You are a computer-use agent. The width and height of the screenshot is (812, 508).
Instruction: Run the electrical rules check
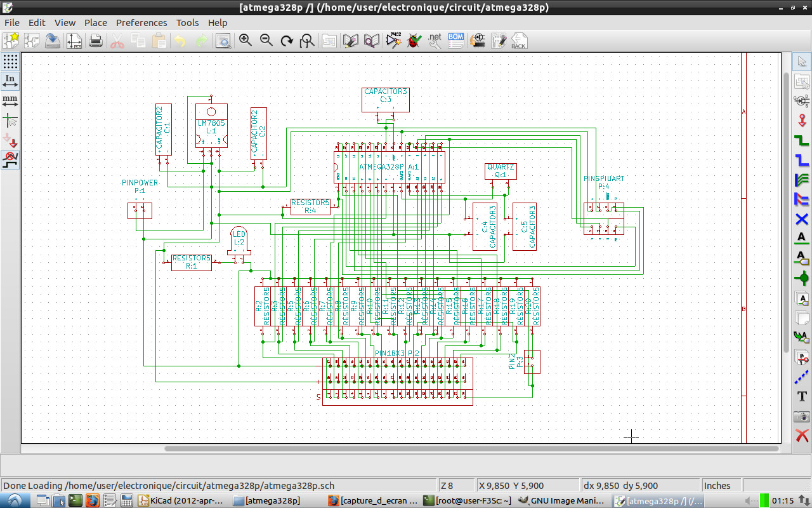coord(414,41)
